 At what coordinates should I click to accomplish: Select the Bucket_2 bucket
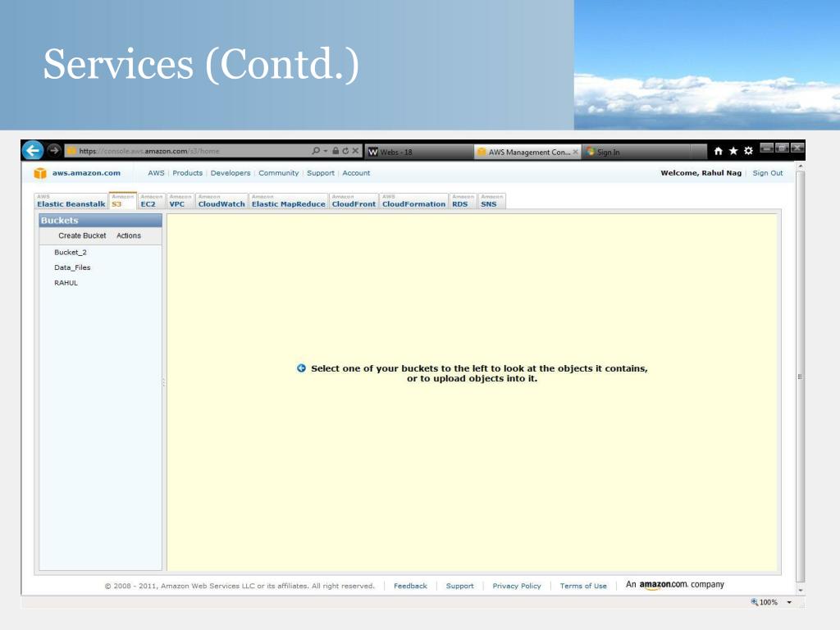71,253
